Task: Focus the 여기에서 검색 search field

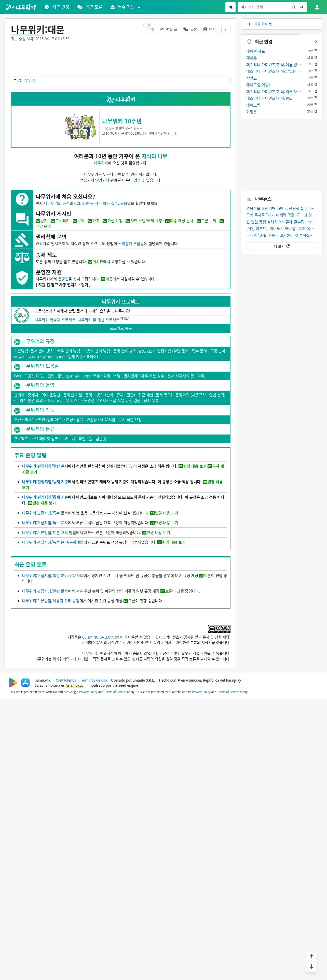Action: coord(263,7)
